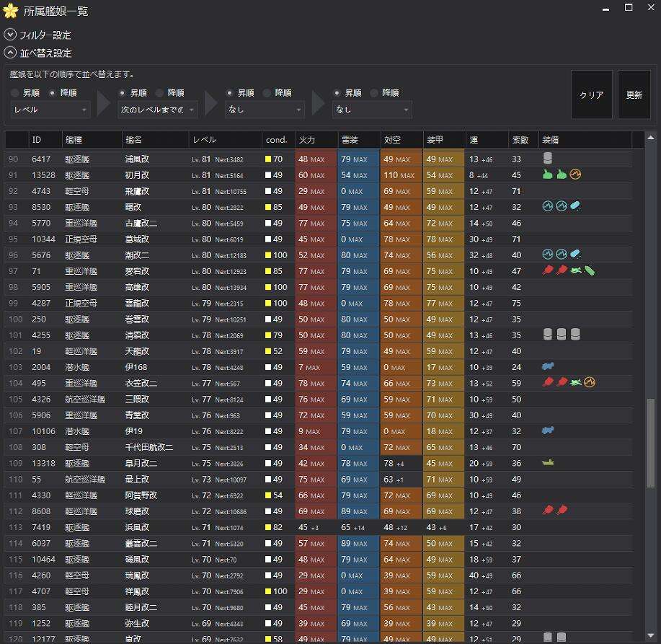Click the 雷装 column header

pos(359,140)
